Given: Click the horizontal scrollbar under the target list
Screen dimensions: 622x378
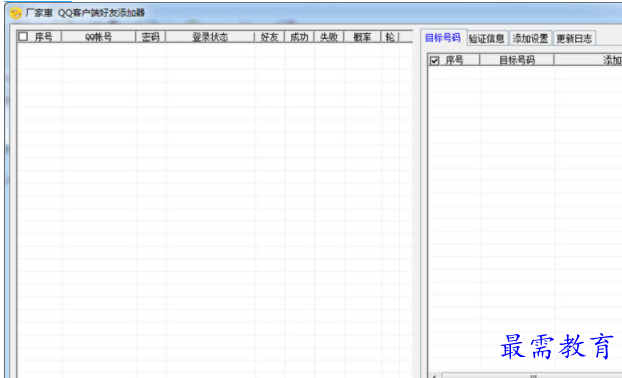Looking at the screenshot, I should tap(532, 375).
